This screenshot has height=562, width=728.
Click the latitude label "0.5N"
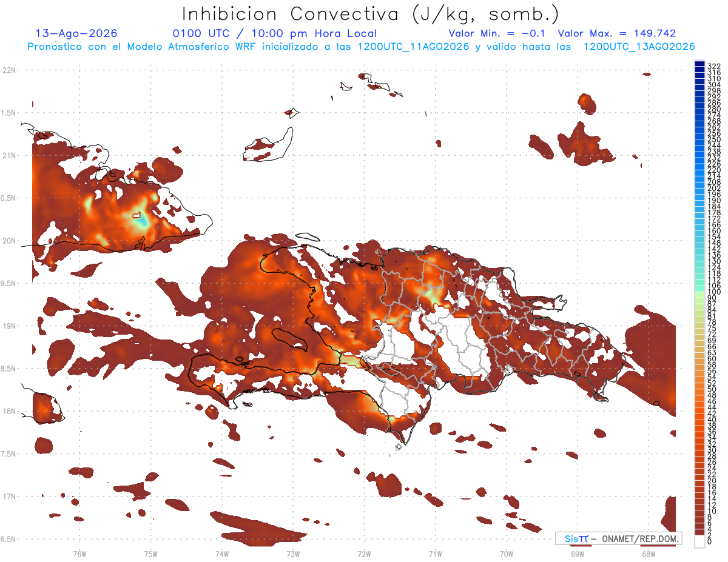8,198
